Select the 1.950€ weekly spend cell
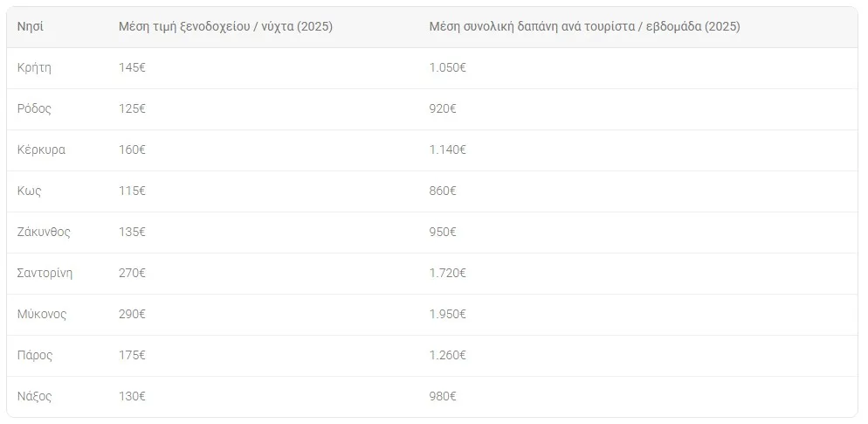868x424 pixels. pos(448,314)
